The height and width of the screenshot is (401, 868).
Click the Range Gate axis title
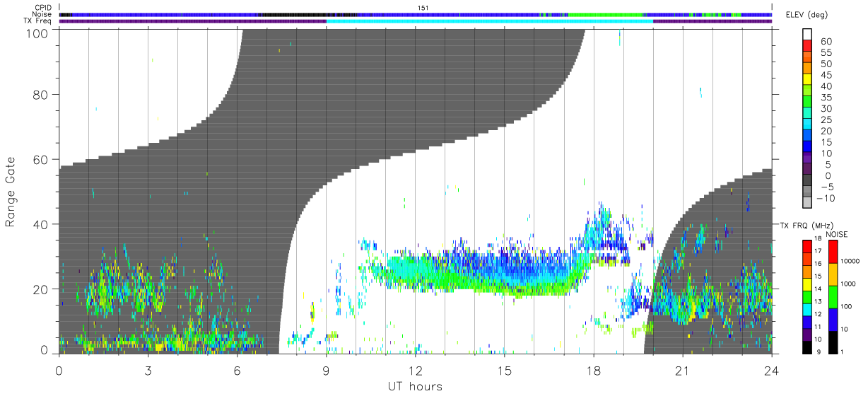tap(11, 192)
